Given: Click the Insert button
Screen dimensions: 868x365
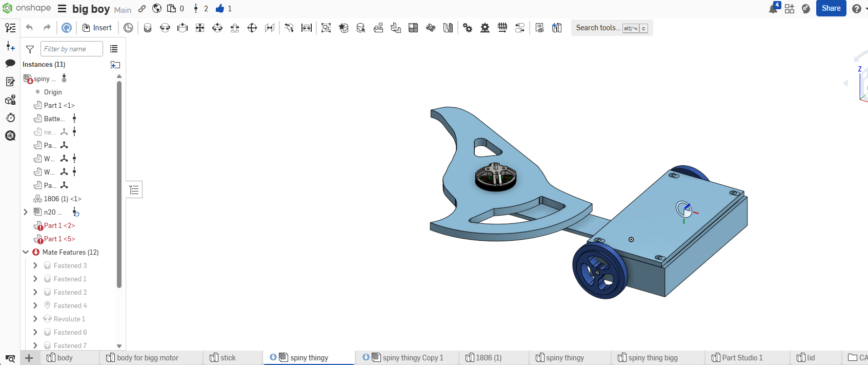Looking at the screenshot, I should 97,28.
